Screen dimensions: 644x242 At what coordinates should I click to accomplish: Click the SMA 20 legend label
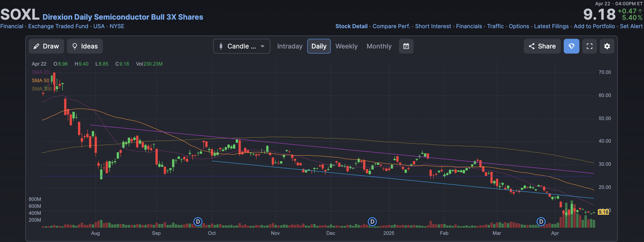[x=41, y=72]
